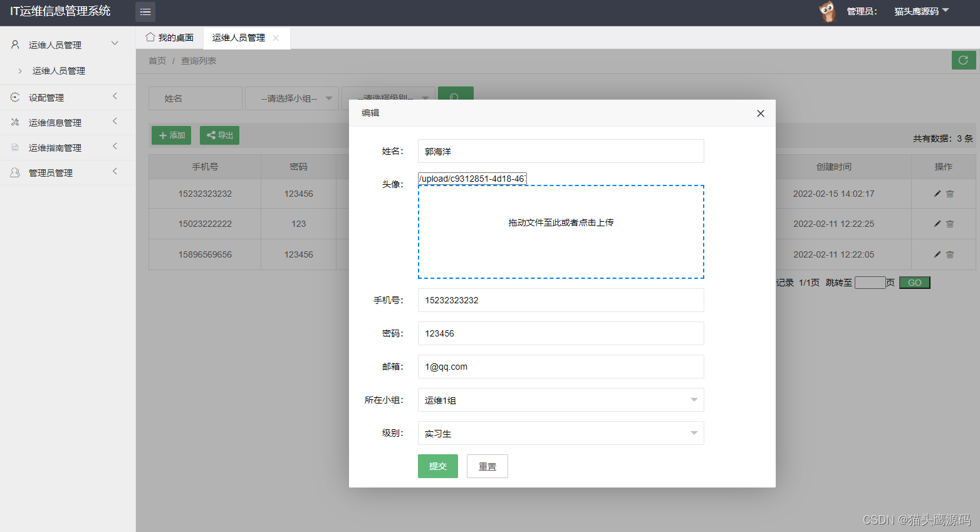Click the 运维人员管理 user icon in sidebar

pos(15,44)
